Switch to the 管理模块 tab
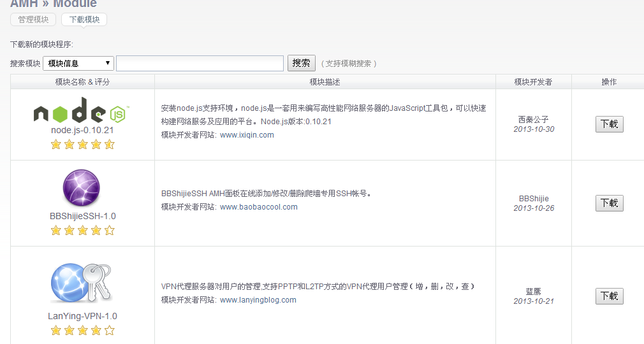This screenshot has width=644, height=344. (x=33, y=20)
